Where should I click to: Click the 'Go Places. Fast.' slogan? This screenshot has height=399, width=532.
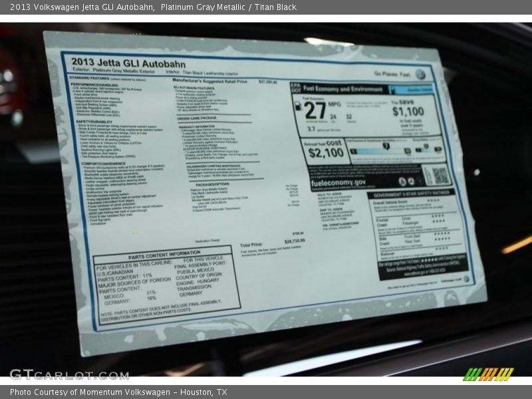pos(392,74)
